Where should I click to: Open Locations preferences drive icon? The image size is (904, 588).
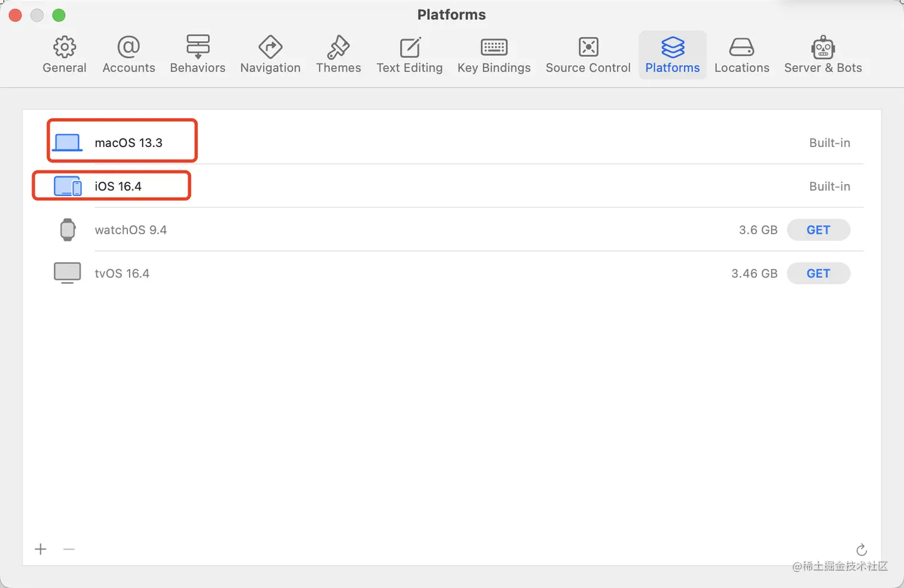[x=742, y=47]
